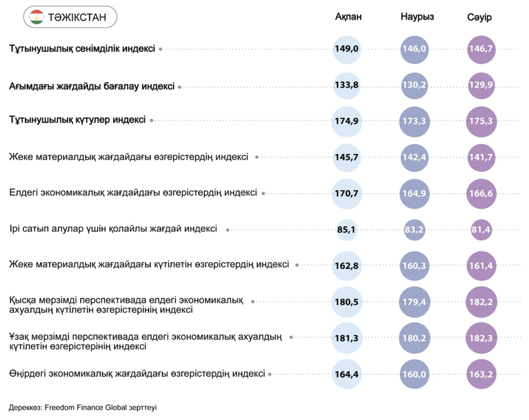Click the 182,3 purple bubble

[x=481, y=338]
